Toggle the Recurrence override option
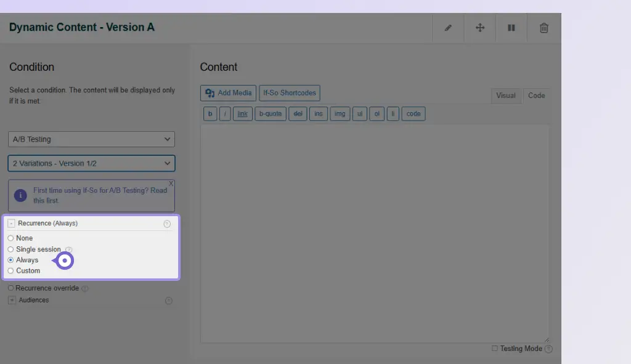Image resolution: width=631 pixels, height=364 pixels. pos(11,288)
